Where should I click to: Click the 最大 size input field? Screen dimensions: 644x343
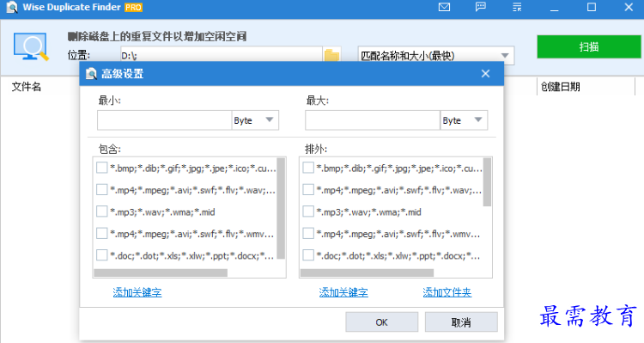coord(373,120)
